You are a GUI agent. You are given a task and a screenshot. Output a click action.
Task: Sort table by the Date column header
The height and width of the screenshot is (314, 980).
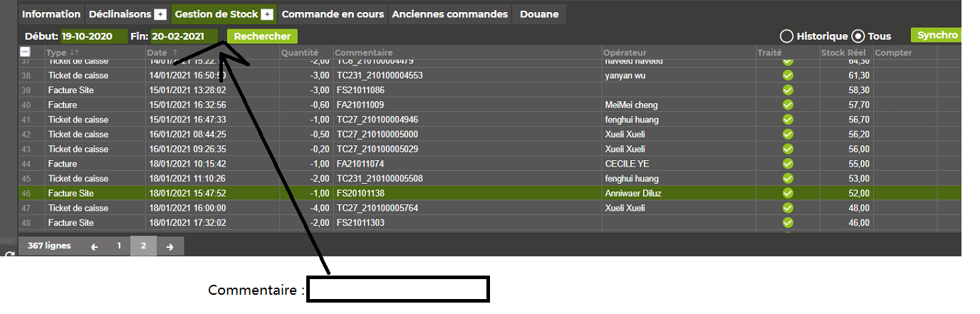(x=157, y=53)
